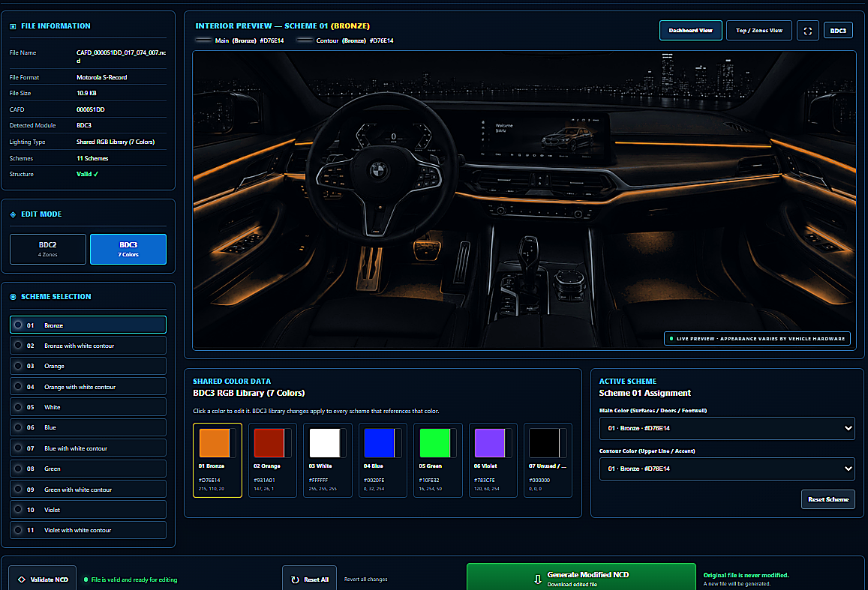Click Generate Modified NCD button
This screenshot has width=868, height=590.
click(581, 577)
